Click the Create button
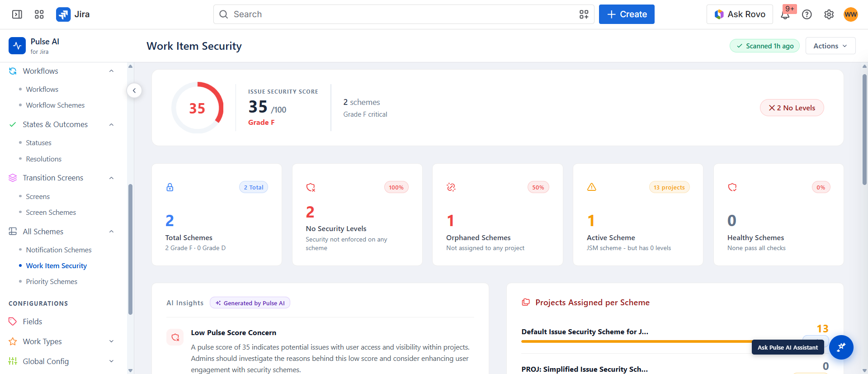Viewport: 868px width, 374px height. pyautogui.click(x=627, y=14)
